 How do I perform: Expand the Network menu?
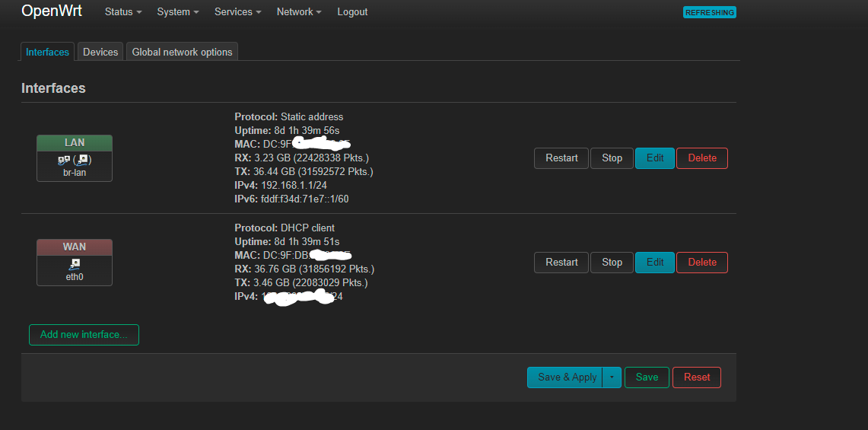298,12
